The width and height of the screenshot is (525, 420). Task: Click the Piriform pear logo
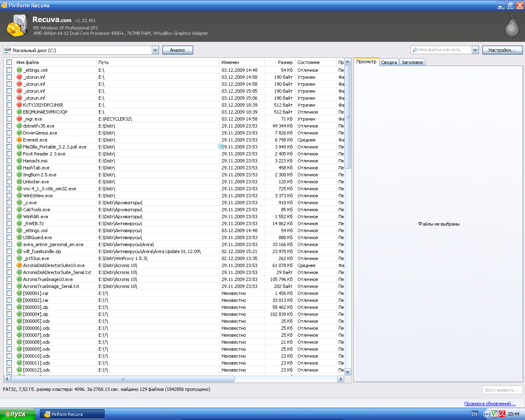511,26
